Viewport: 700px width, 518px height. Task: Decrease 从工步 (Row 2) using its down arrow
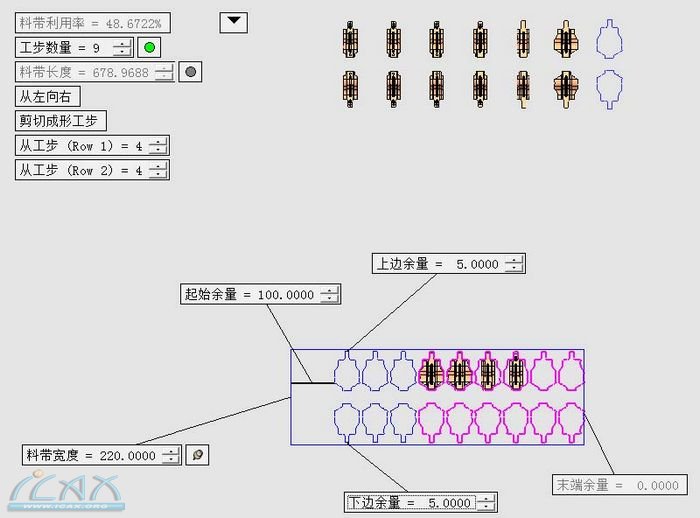point(157,174)
